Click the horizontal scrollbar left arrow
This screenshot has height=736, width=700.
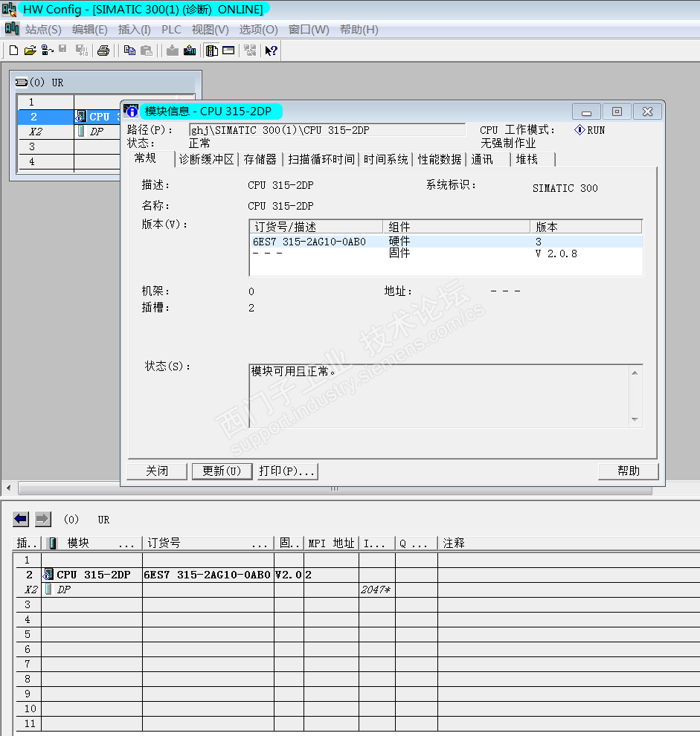tap(9, 488)
